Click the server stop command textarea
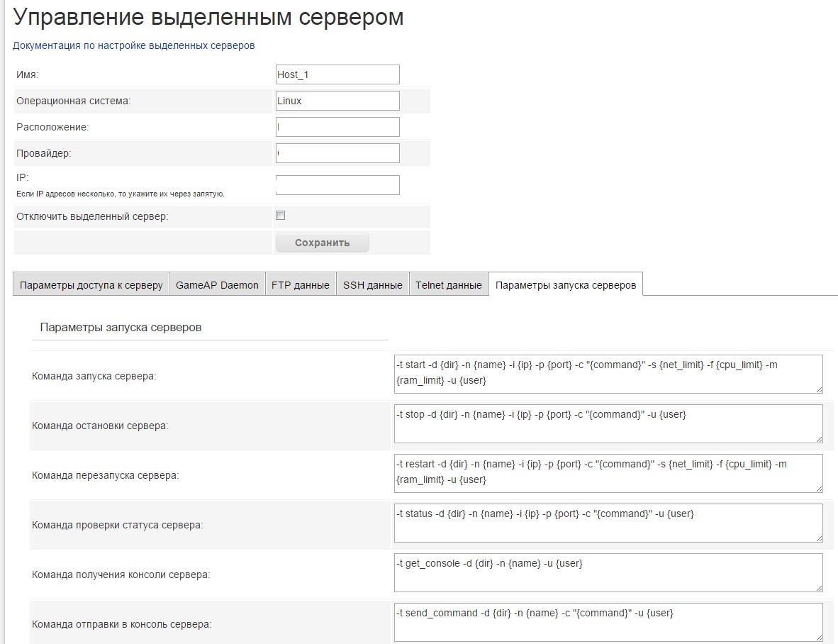 pyautogui.click(x=608, y=423)
